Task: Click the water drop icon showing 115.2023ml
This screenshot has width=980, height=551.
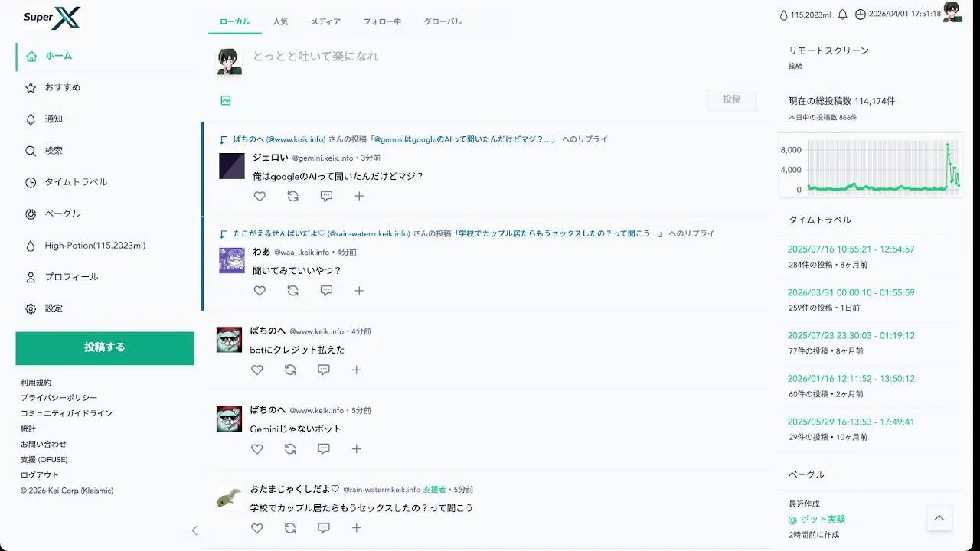Action: 783,15
